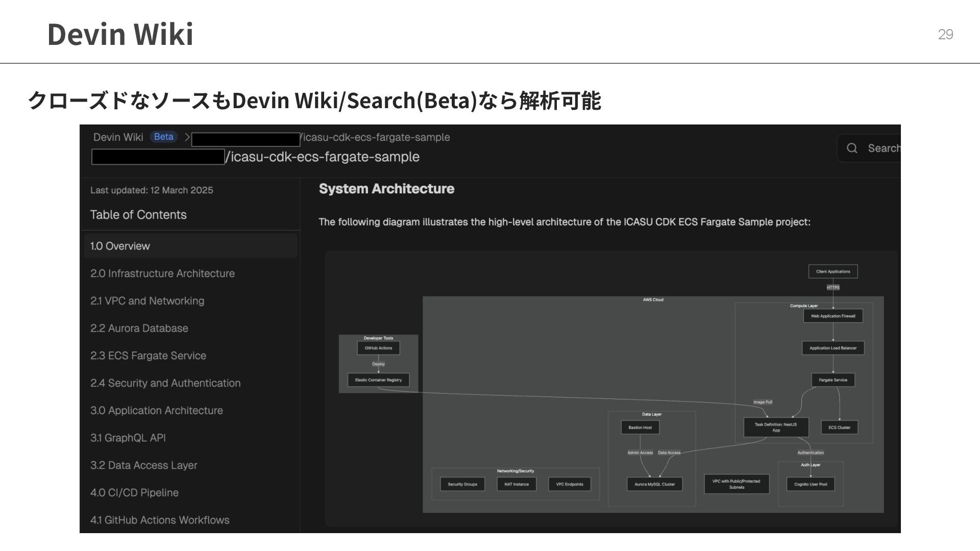Select 2.4 Security and Authentication
This screenshot has height=551, width=980.
[x=165, y=383]
